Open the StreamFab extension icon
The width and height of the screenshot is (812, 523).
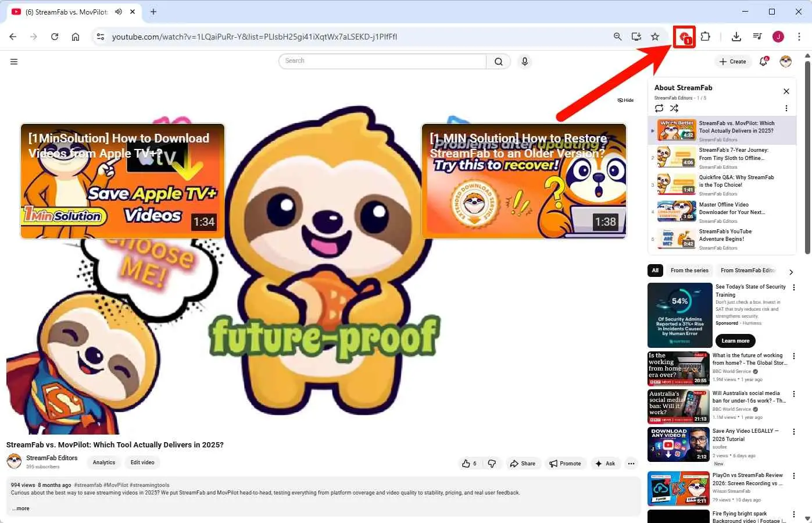click(x=684, y=37)
